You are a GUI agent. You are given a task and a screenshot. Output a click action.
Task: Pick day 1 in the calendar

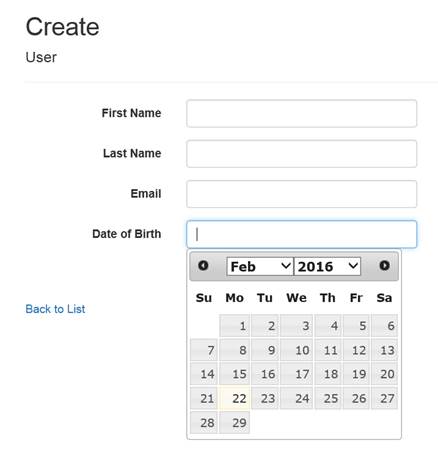tap(234, 325)
